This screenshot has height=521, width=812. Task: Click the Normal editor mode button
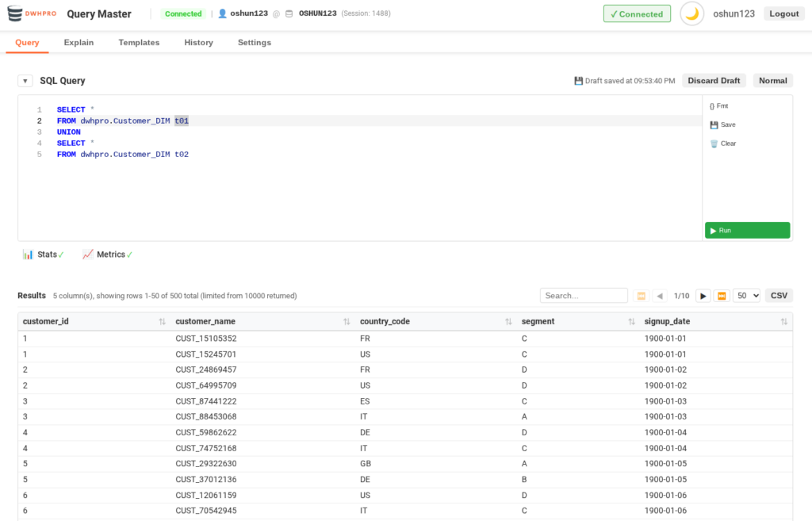tap(772, 81)
